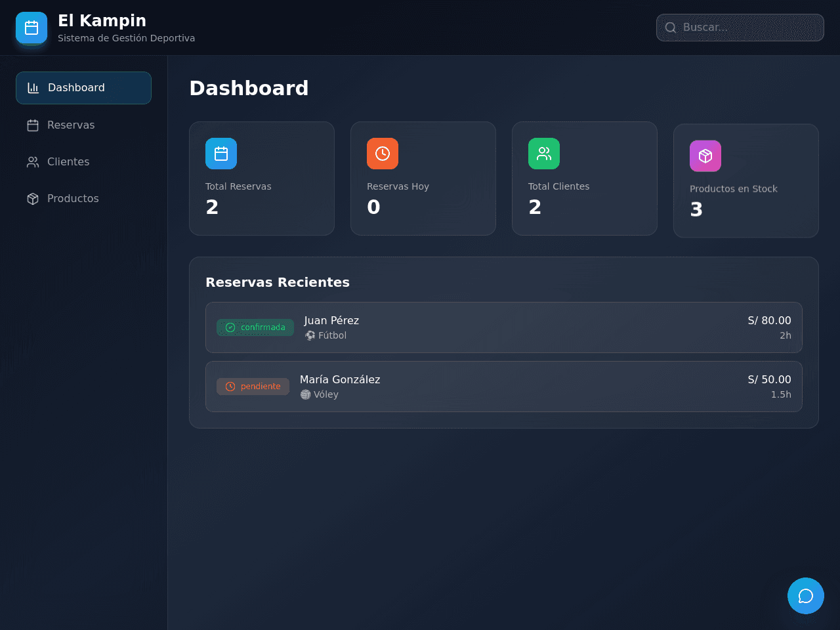Click the Clientes people icon in sidebar
The width and height of the screenshot is (840, 630).
click(x=33, y=162)
